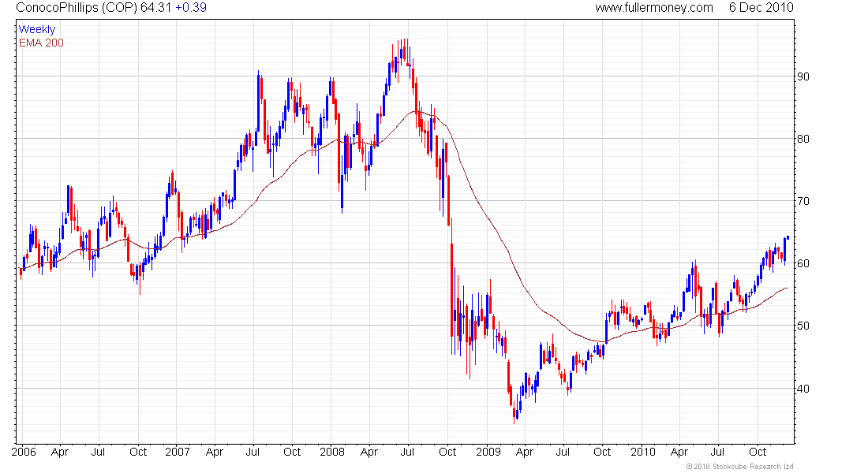Click the Apr label following 2006

pos(60,452)
